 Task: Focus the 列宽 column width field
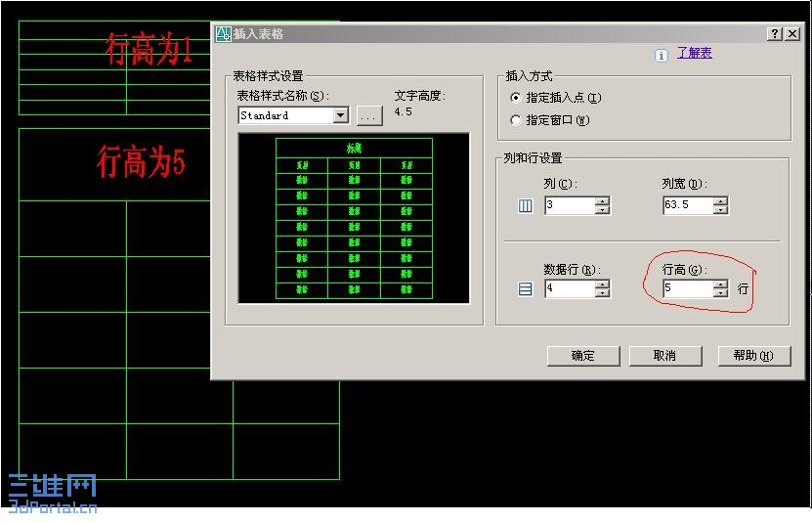[688, 205]
